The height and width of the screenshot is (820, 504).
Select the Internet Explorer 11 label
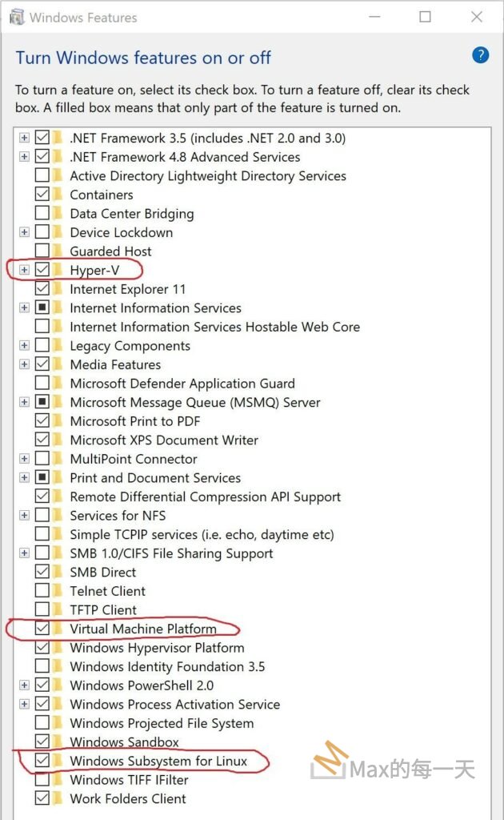pos(127,289)
